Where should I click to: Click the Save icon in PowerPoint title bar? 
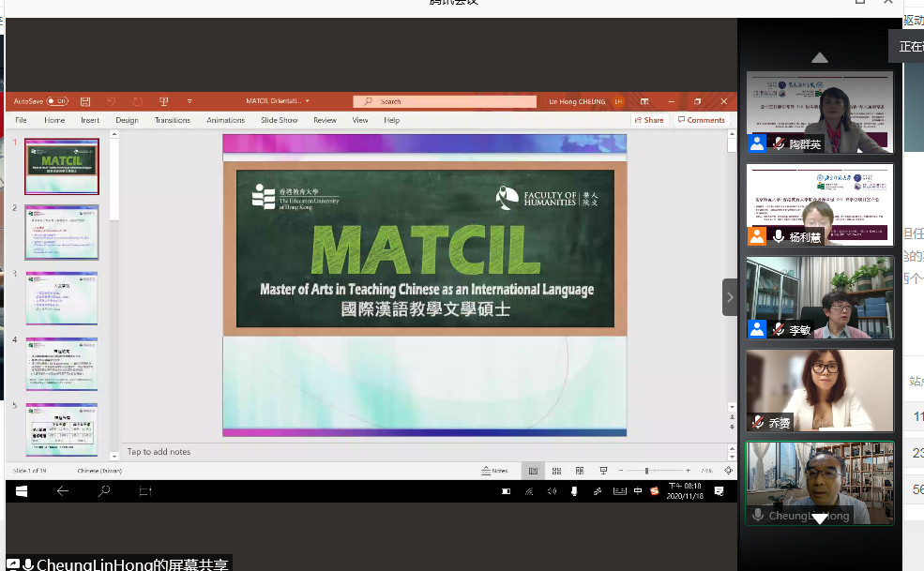coord(85,101)
